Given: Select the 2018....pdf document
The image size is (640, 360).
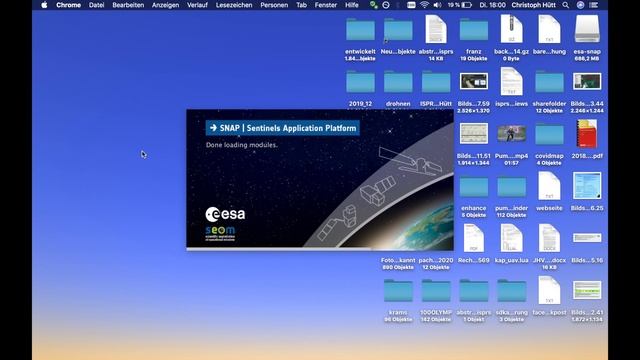Looking at the screenshot, I should (587, 133).
